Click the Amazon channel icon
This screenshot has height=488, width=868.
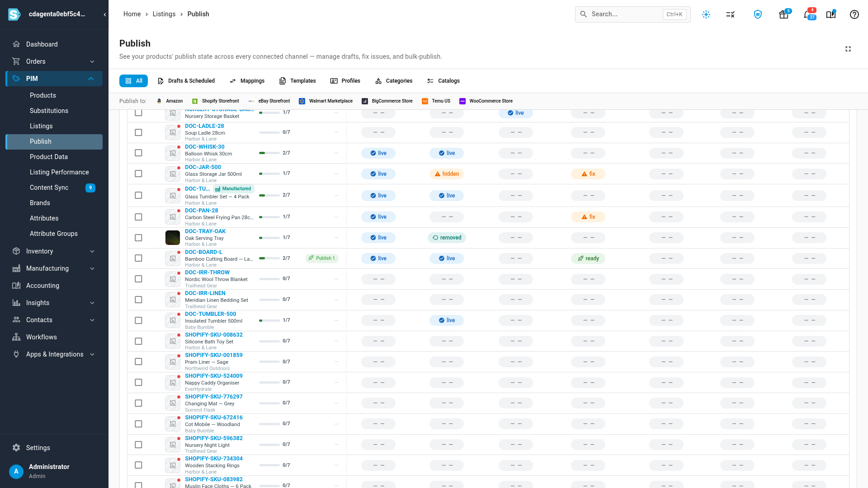pyautogui.click(x=159, y=101)
